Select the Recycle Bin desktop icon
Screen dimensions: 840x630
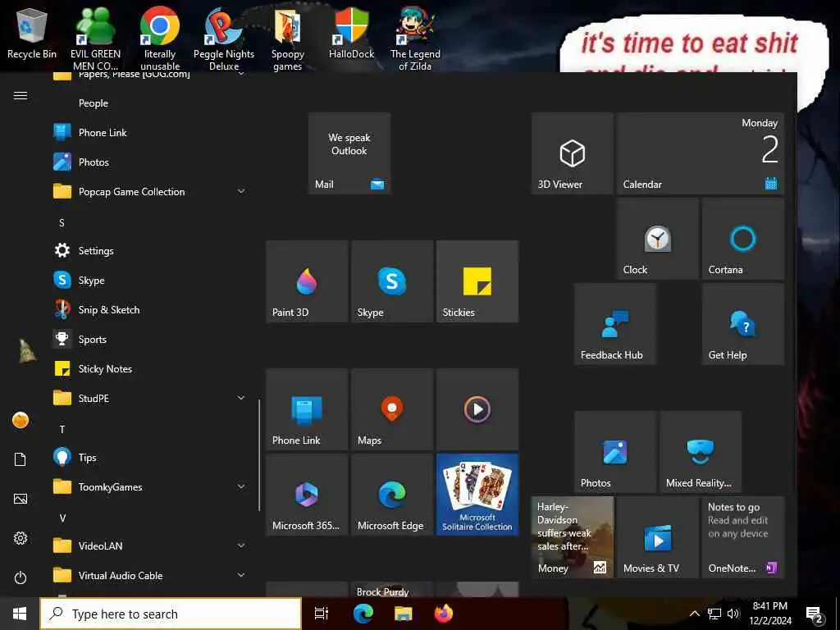pos(32,34)
